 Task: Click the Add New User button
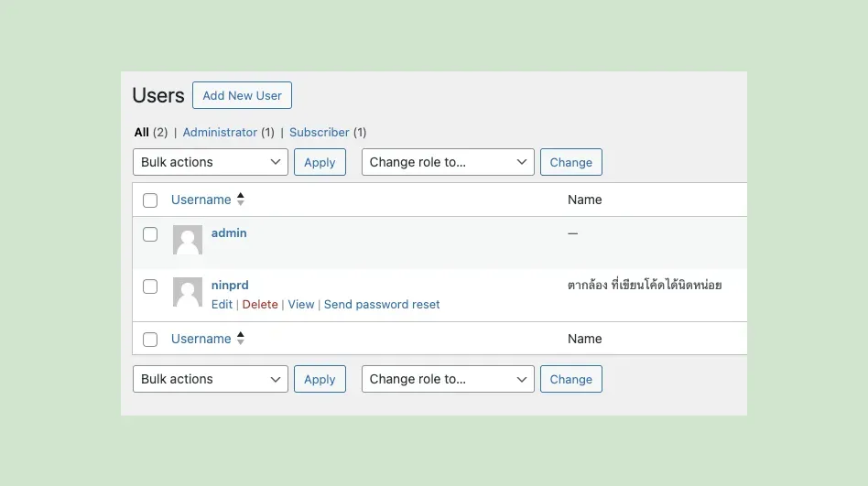[242, 95]
